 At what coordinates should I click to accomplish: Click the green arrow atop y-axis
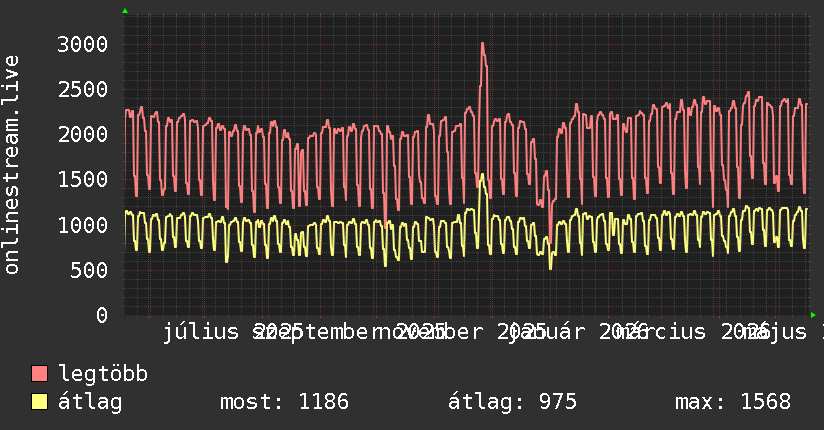coord(125,11)
